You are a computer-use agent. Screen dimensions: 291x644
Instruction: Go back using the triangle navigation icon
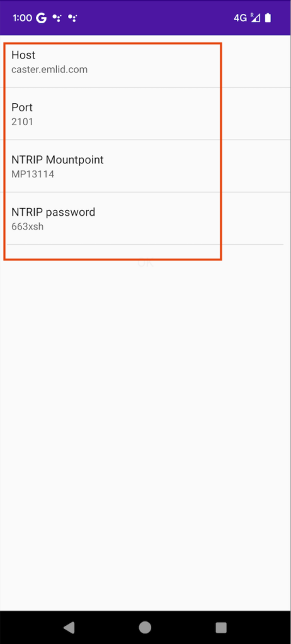[69, 627]
